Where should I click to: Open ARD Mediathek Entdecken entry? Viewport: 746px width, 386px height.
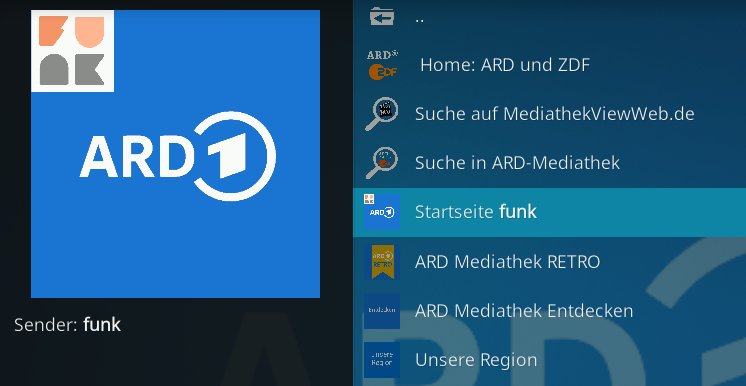pos(550,311)
